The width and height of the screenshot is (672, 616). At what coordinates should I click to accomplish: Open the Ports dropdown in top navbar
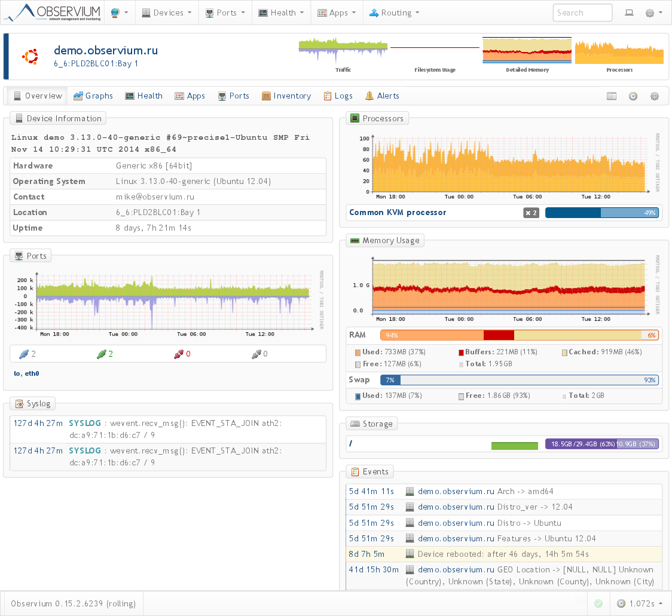225,13
